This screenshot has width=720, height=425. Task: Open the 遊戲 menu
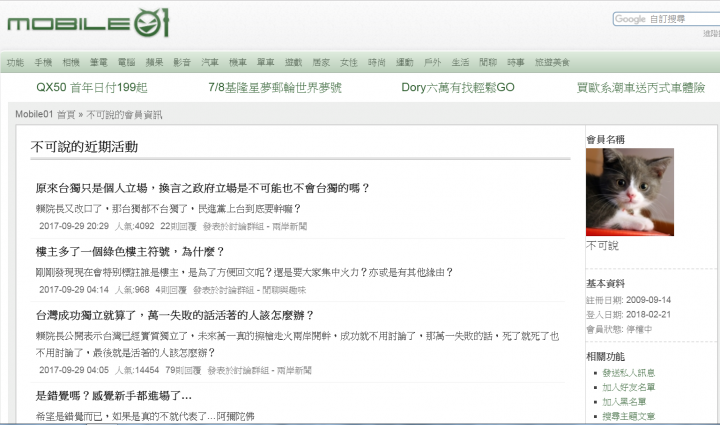[x=293, y=62]
